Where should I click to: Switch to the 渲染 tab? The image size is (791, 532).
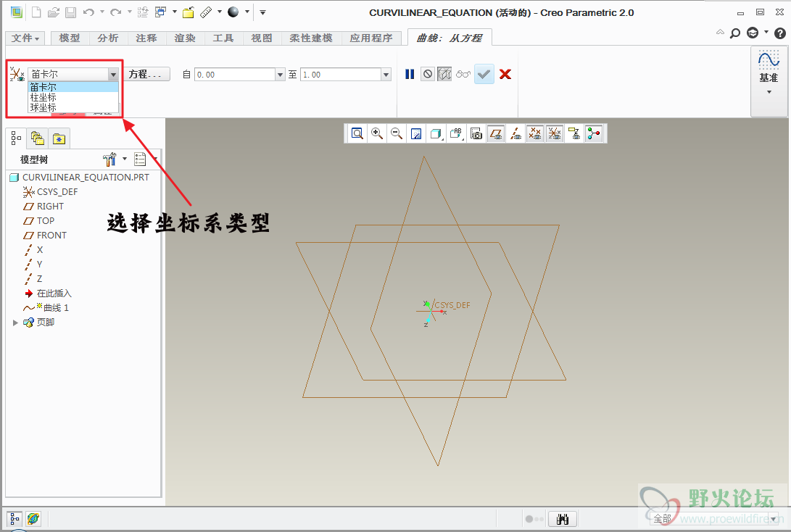pyautogui.click(x=185, y=38)
